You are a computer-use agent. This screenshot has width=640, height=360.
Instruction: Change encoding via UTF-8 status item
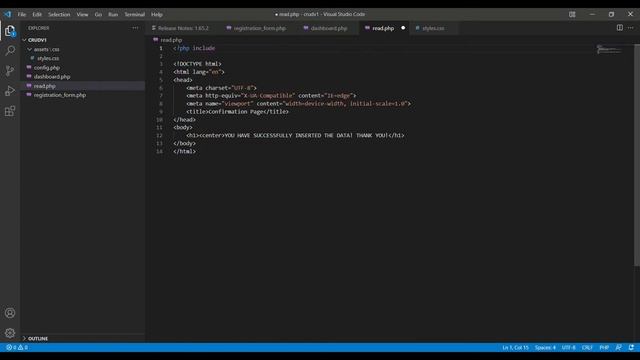click(x=569, y=348)
